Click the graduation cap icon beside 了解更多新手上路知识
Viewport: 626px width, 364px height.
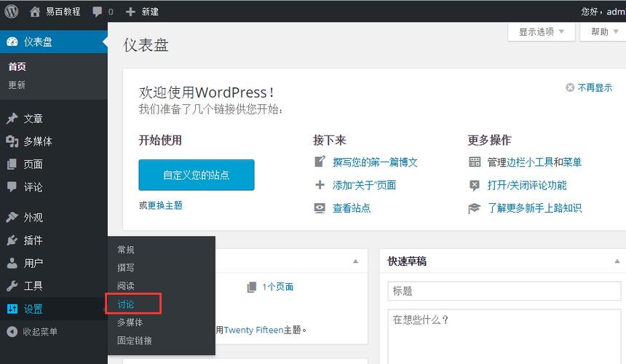click(475, 208)
